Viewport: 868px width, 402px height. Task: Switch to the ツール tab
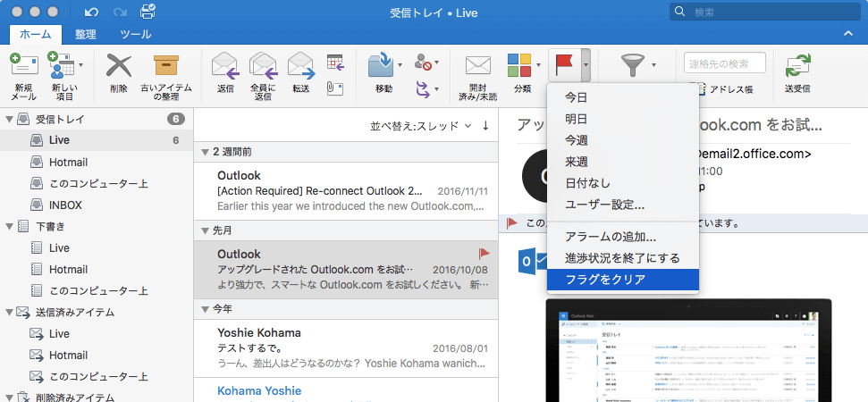click(x=136, y=34)
